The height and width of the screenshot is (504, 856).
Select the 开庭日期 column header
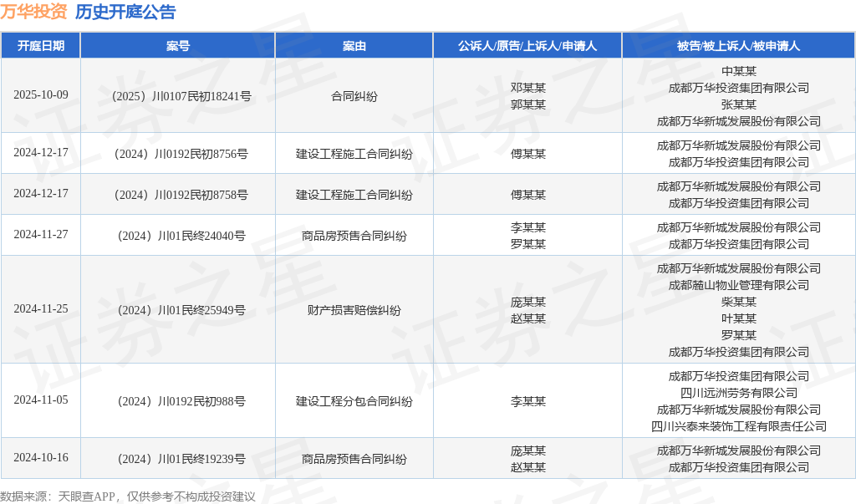click(x=41, y=46)
